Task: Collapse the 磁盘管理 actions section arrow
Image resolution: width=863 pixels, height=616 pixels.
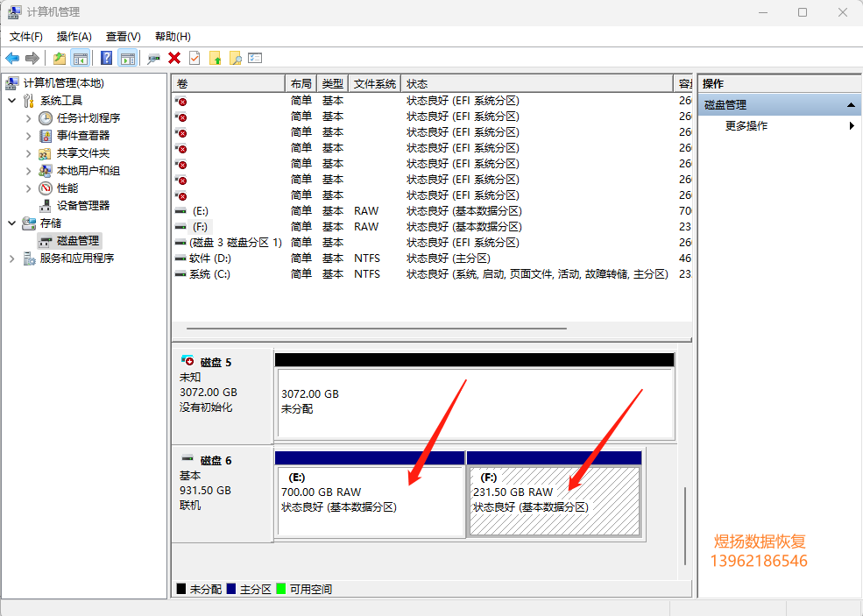Action: 851,104
